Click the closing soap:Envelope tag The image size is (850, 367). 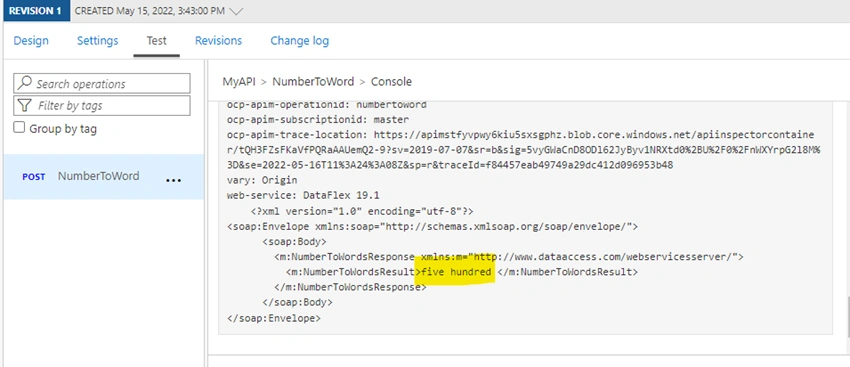[x=274, y=318]
